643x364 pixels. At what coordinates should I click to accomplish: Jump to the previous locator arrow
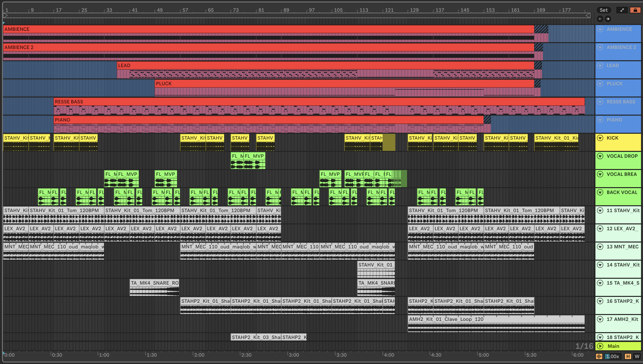tap(600, 19)
